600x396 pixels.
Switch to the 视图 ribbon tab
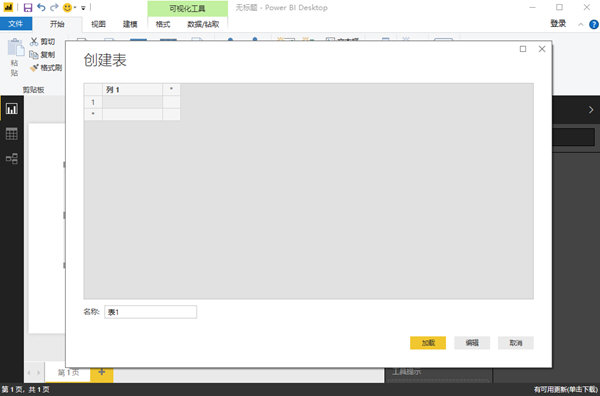[98, 24]
